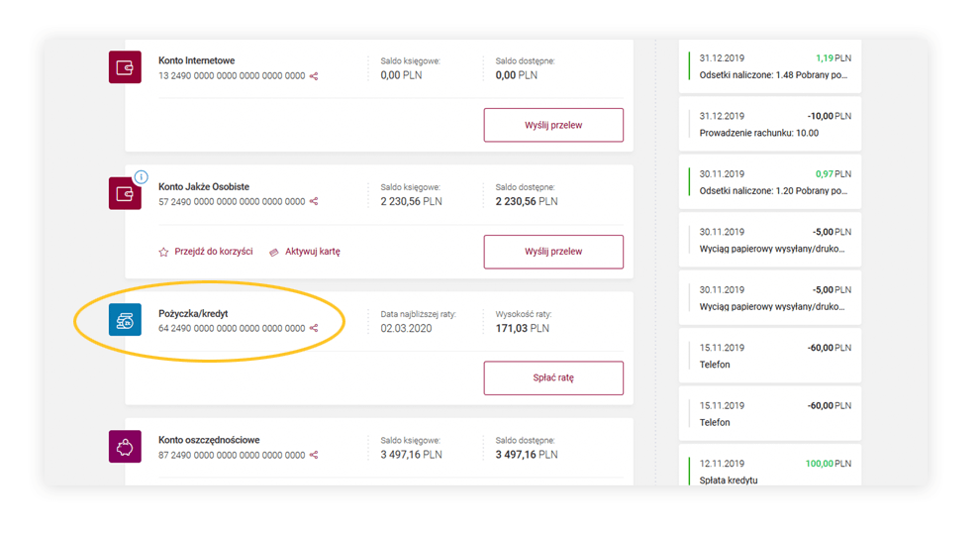980x535 pixels.
Task: Share the Konto Jakże Osobiste account number
Action: tap(314, 202)
